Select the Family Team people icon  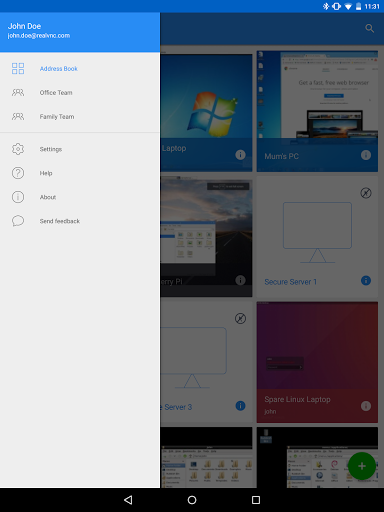[x=18, y=117]
